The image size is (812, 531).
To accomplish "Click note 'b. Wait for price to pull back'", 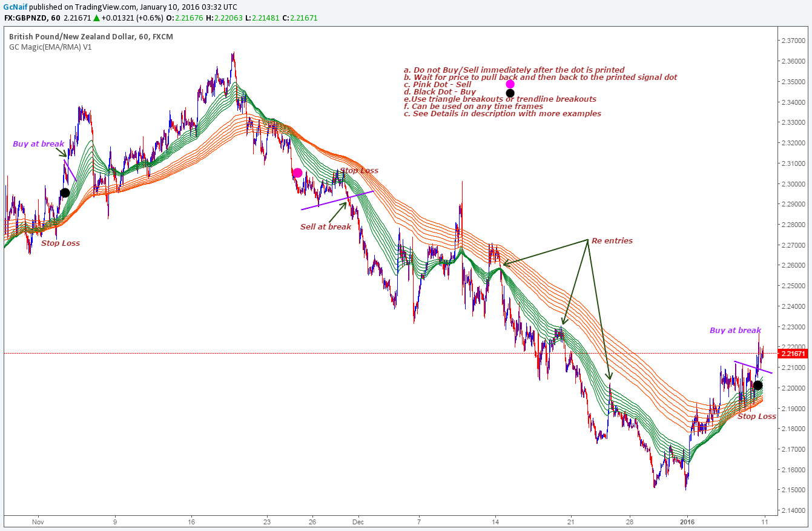I will [x=541, y=78].
